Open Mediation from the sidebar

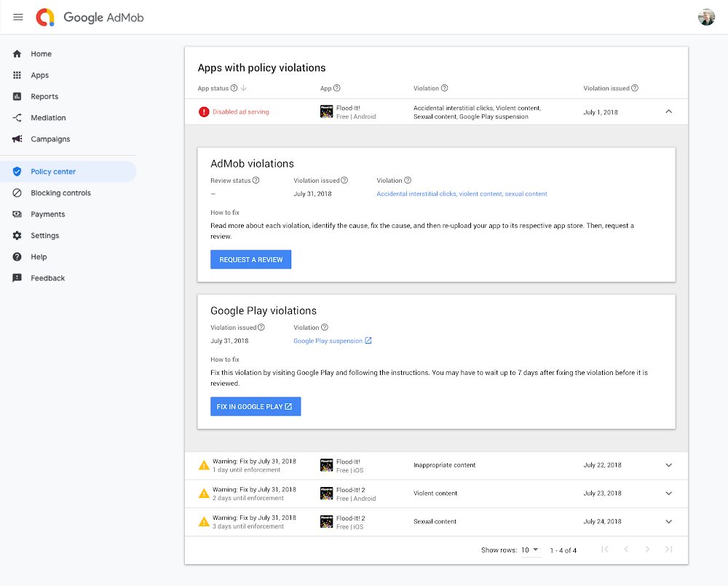[48, 118]
